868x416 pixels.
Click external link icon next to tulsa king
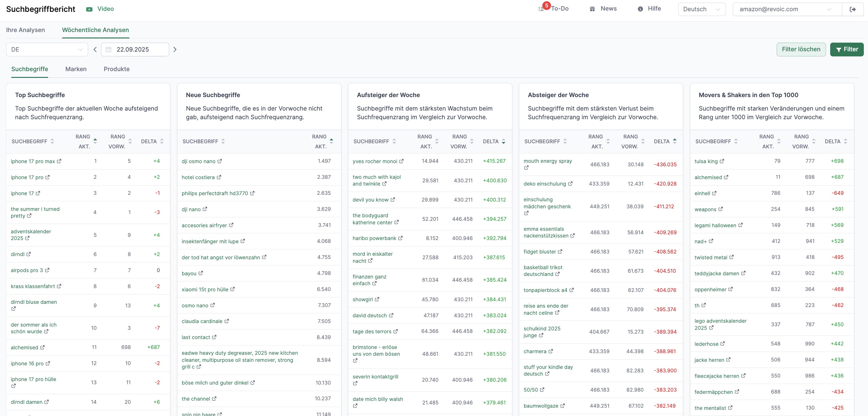pyautogui.click(x=722, y=161)
